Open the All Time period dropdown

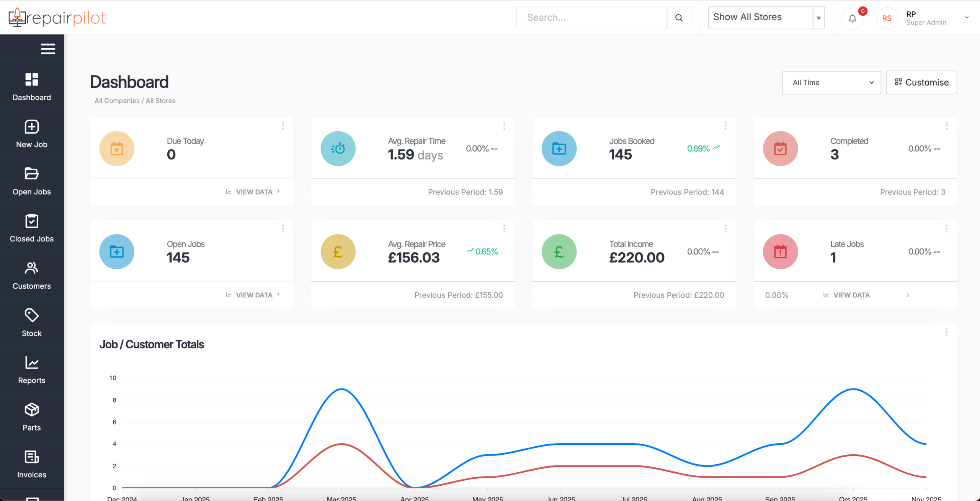point(831,83)
